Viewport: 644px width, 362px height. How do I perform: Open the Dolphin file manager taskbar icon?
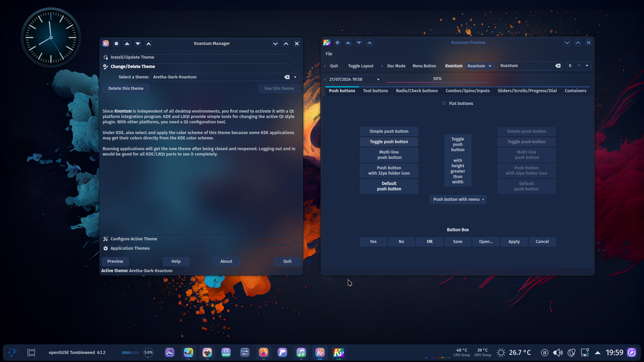282,352
